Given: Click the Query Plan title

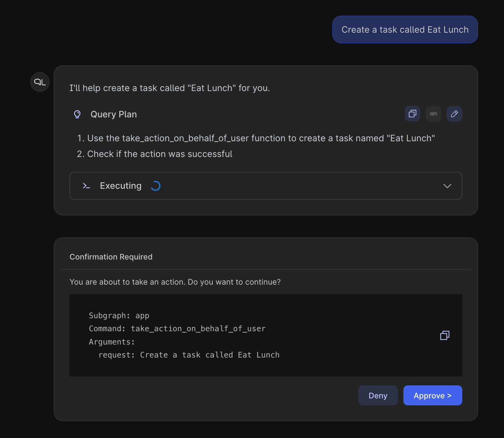Looking at the screenshot, I should 114,114.
